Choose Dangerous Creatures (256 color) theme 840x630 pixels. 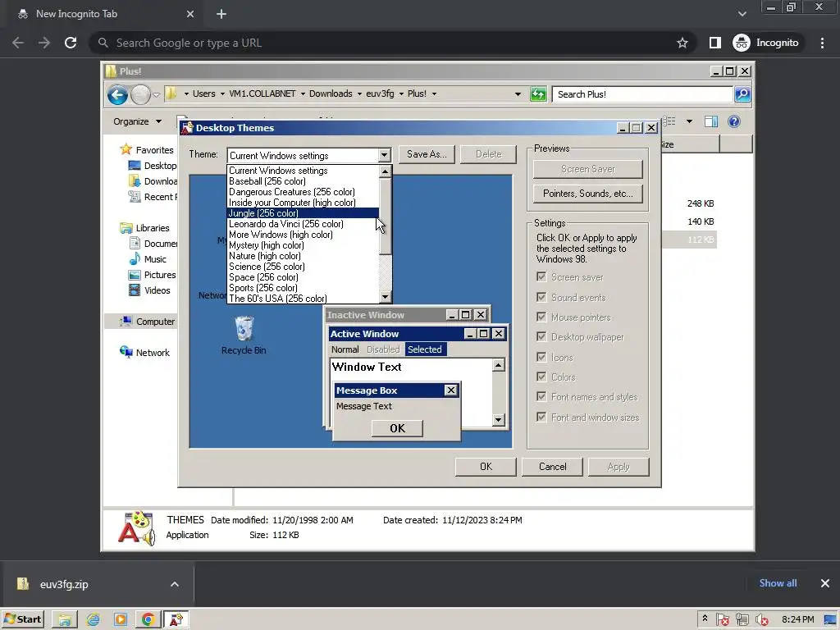[x=304, y=192]
